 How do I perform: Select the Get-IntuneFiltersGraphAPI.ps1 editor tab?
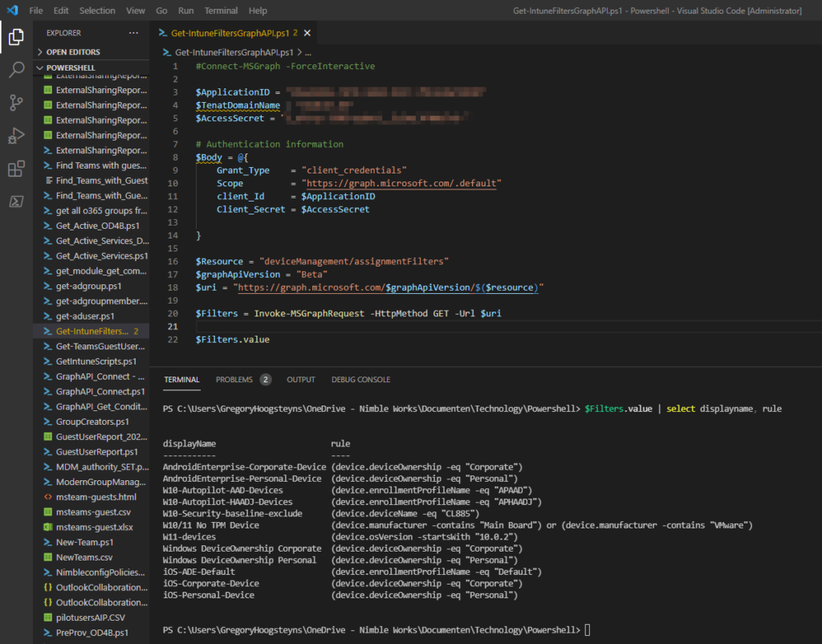(x=232, y=33)
